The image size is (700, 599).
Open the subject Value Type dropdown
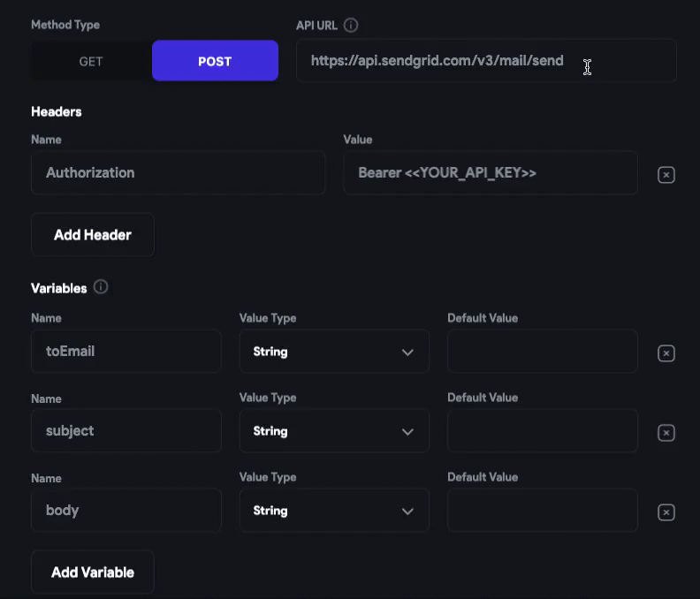pos(334,431)
